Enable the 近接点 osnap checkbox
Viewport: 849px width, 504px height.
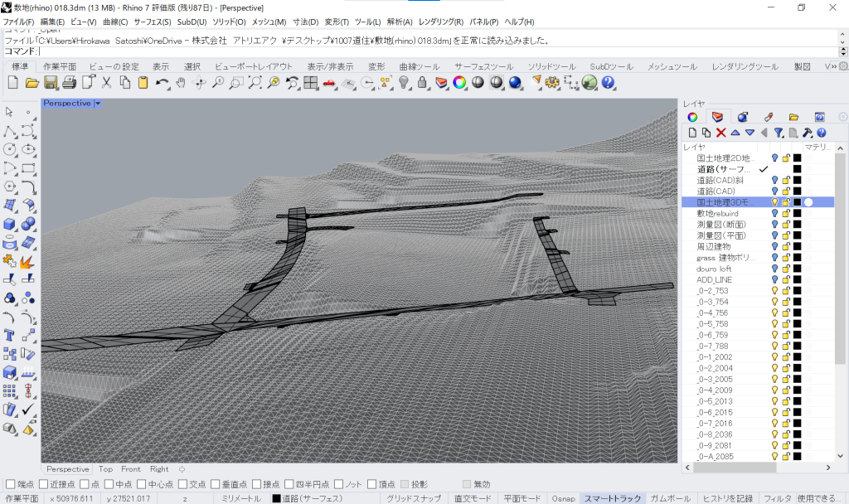(x=44, y=484)
